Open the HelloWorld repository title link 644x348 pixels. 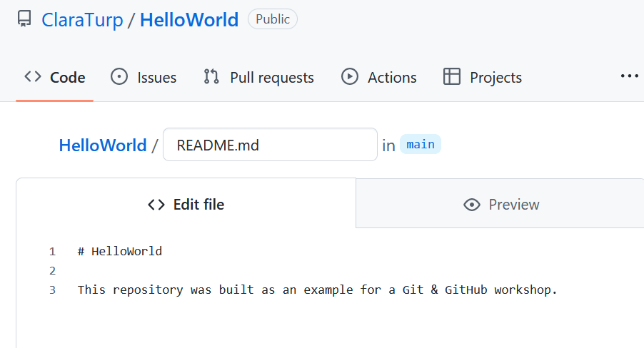click(189, 20)
